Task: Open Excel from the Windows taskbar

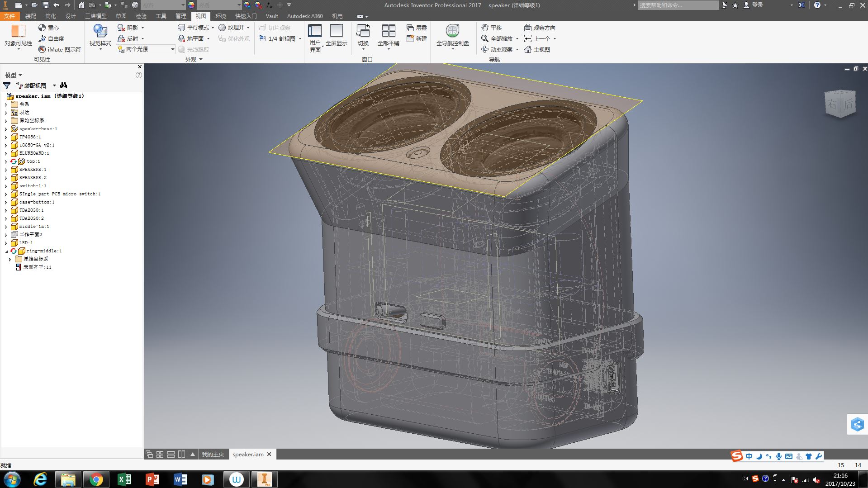Action: pos(124,479)
